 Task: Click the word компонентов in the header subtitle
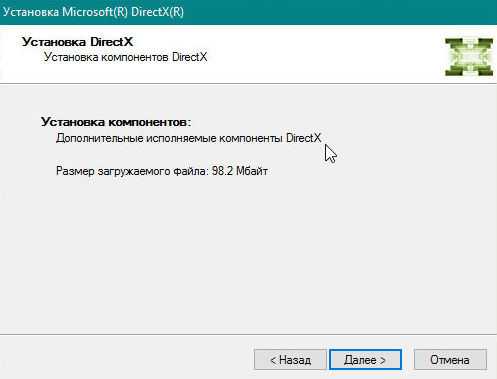135,57
